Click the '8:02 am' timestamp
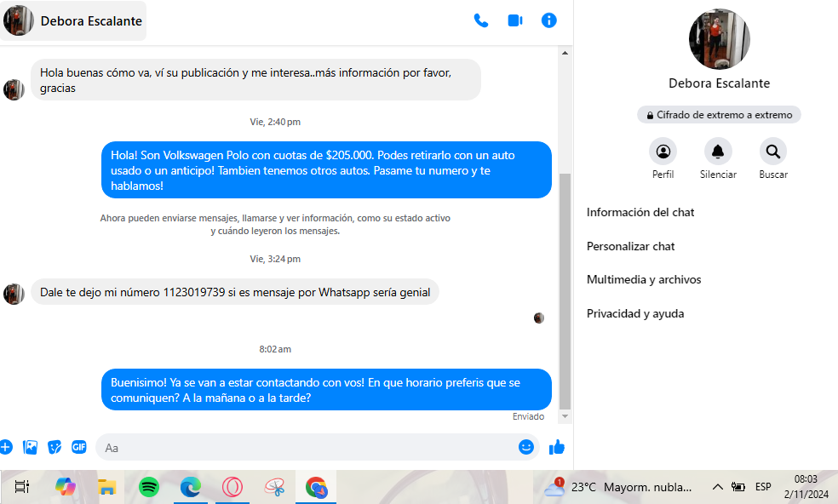The image size is (838, 504). [275, 349]
